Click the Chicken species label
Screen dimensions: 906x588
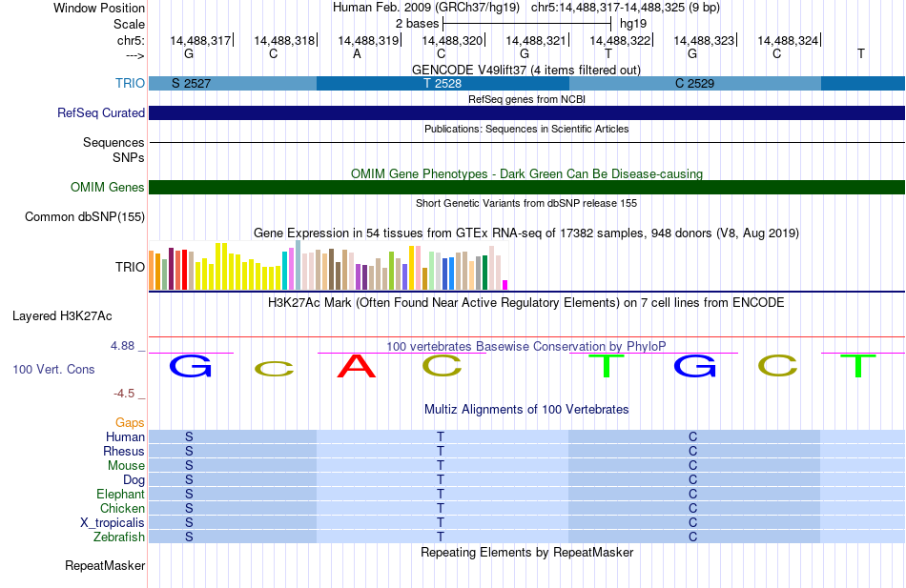point(122,508)
